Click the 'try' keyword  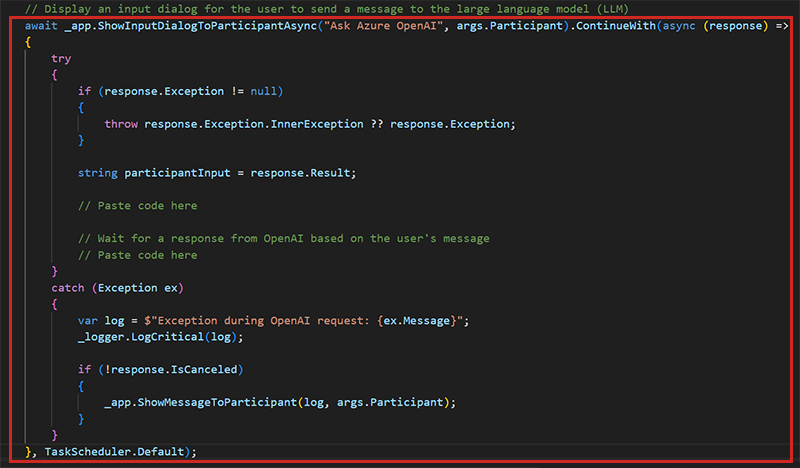(61, 59)
